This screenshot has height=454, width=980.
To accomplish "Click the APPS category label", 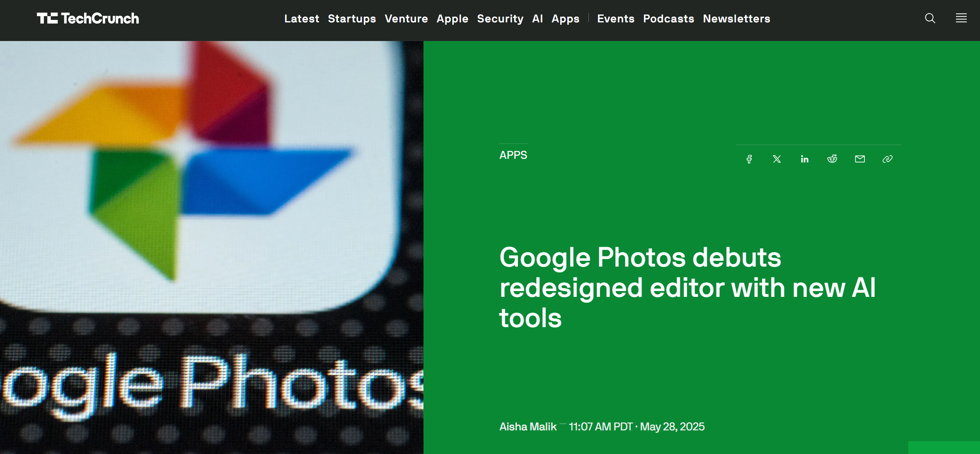I will click(513, 155).
